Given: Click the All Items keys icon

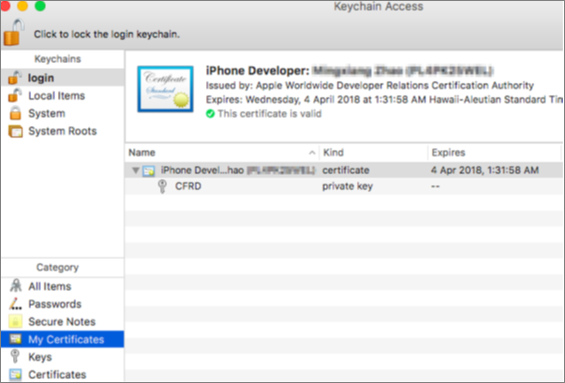Looking at the screenshot, I should tap(15, 286).
